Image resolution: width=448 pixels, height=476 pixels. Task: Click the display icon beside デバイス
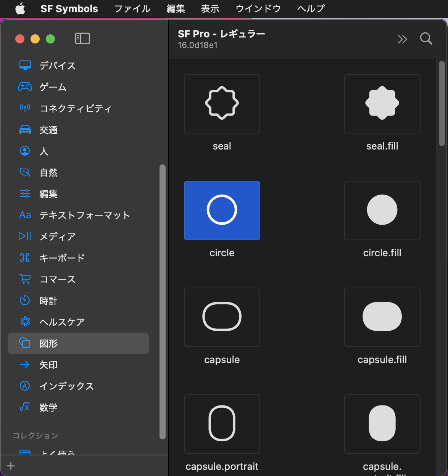pyautogui.click(x=25, y=65)
